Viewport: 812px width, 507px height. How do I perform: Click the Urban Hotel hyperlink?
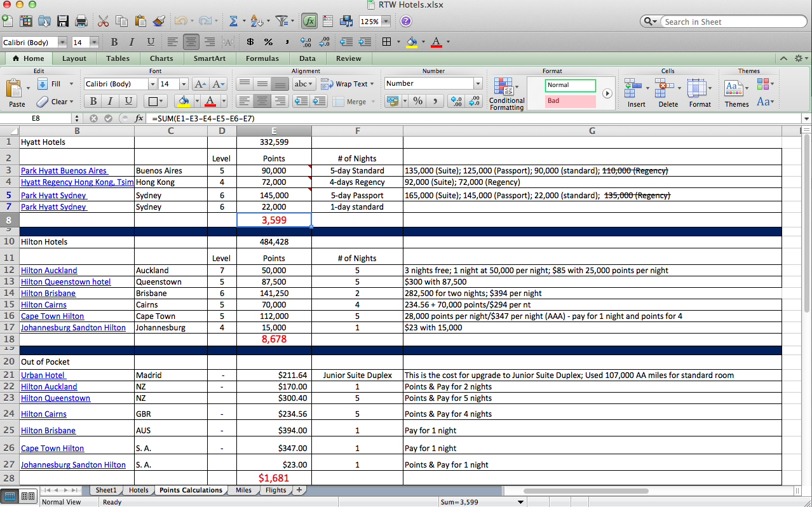pyautogui.click(x=43, y=375)
